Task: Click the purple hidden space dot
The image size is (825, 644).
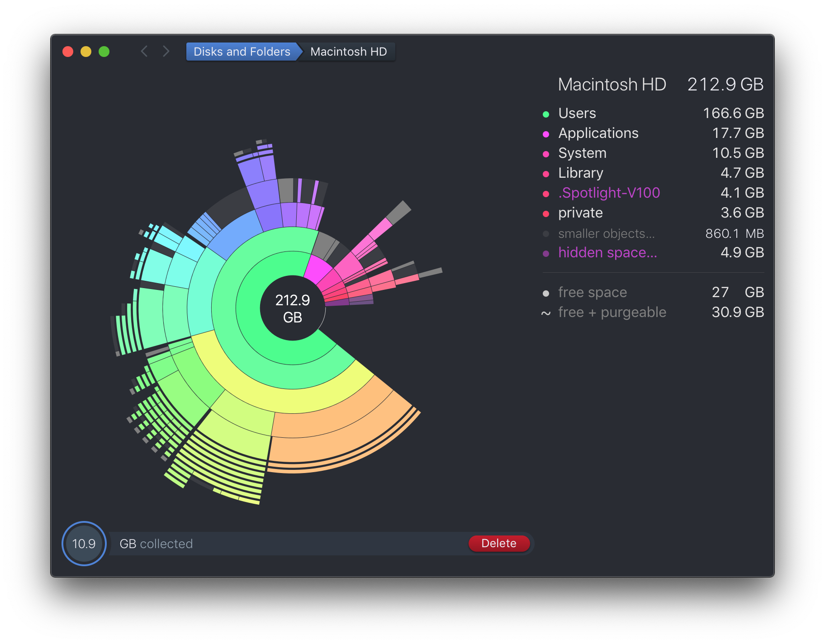Action: pyautogui.click(x=546, y=254)
